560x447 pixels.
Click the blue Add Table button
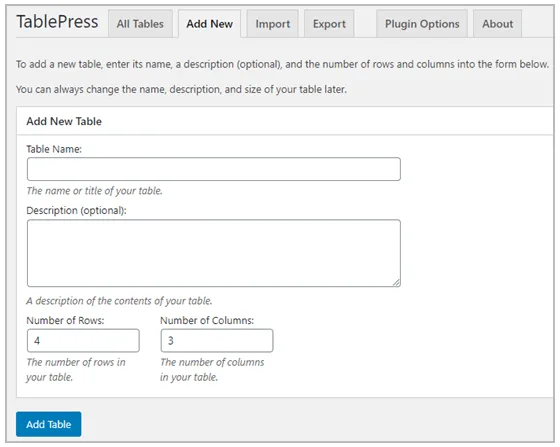49,424
